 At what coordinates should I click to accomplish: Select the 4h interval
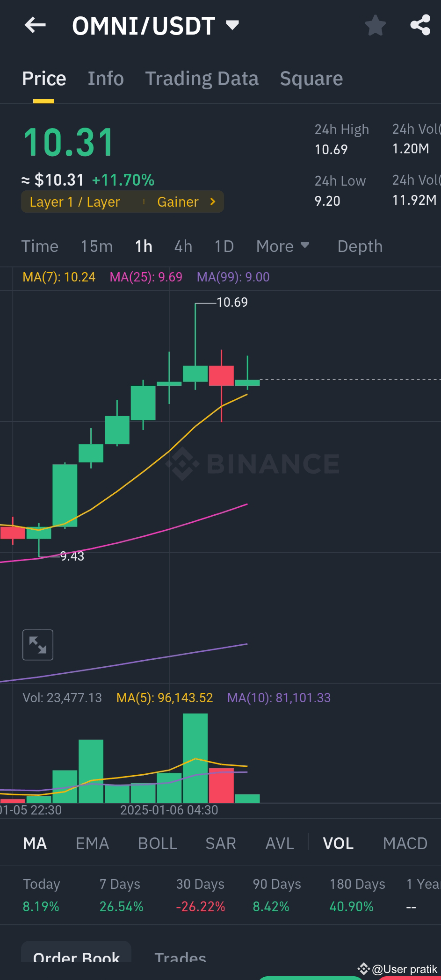coord(183,246)
